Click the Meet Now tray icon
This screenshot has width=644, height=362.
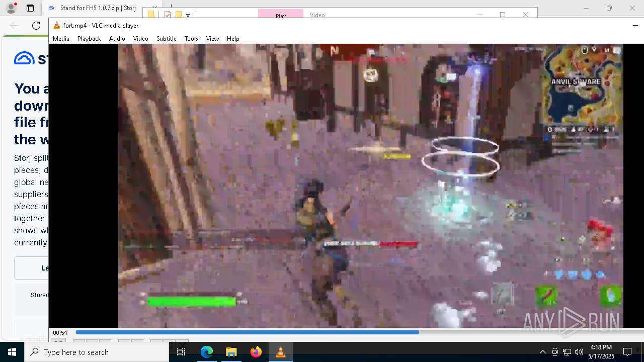coord(555,352)
